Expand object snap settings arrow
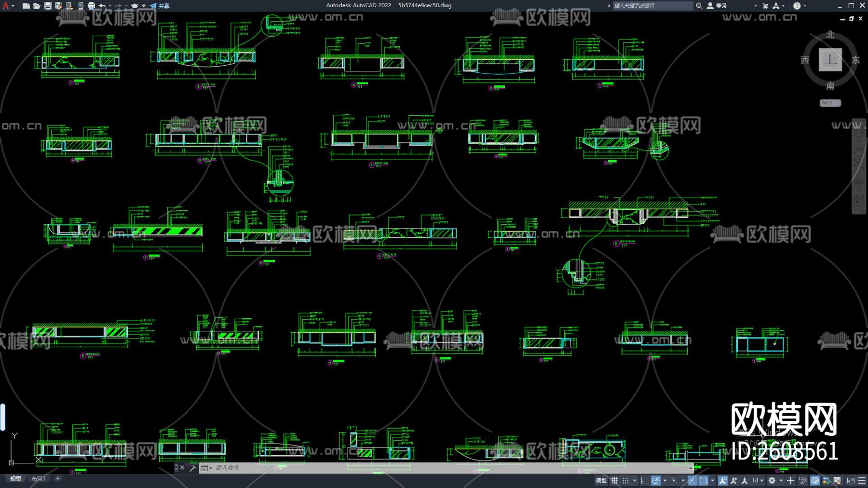The width and height of the screenshot is (868, 488). click(713, 481)
